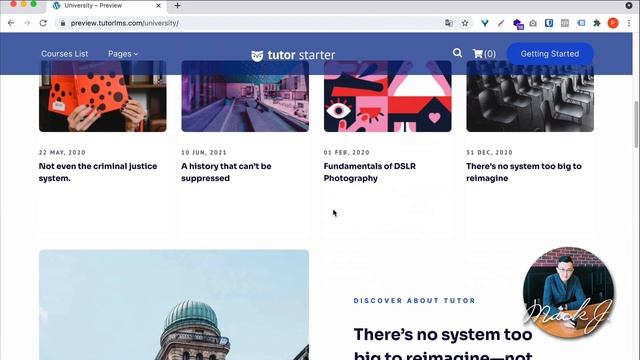Open the Chrome three-dot menu
Viewport: 640px width, 360px height.
(629, 23)
